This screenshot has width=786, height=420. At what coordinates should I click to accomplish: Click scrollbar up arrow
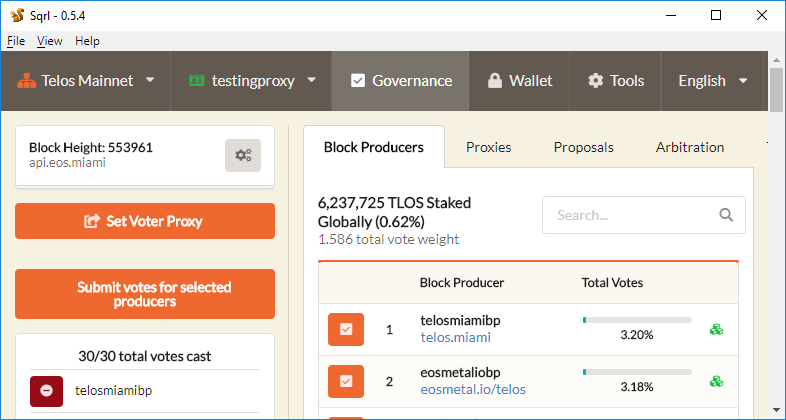click(776, 59)
